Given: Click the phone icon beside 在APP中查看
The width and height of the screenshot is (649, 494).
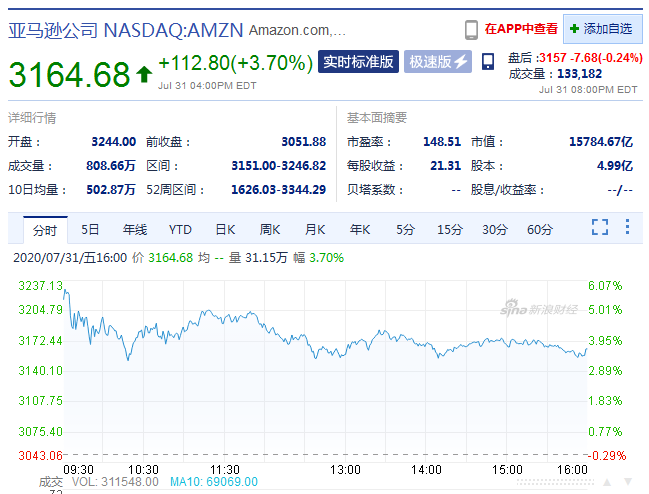Looking at the screenshot, I should pos(471,30).
